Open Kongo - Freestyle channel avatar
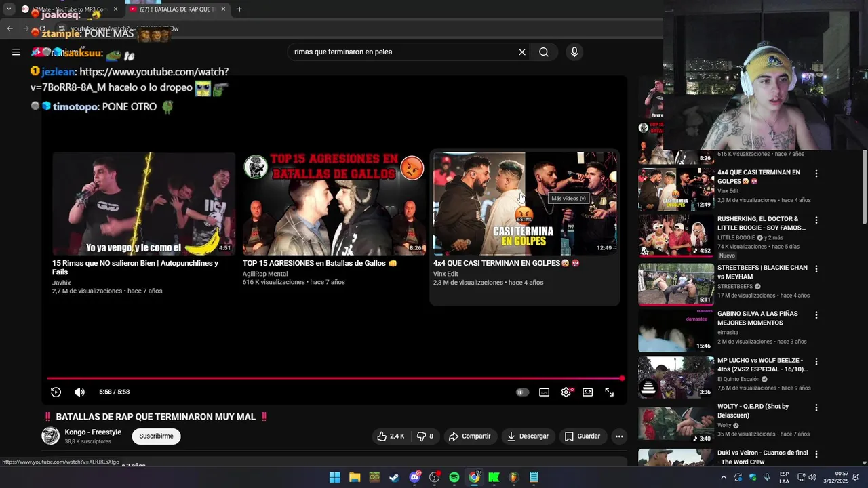Image resolution: width=868 pixels, height=488 pixels. [x=51, y=436]
